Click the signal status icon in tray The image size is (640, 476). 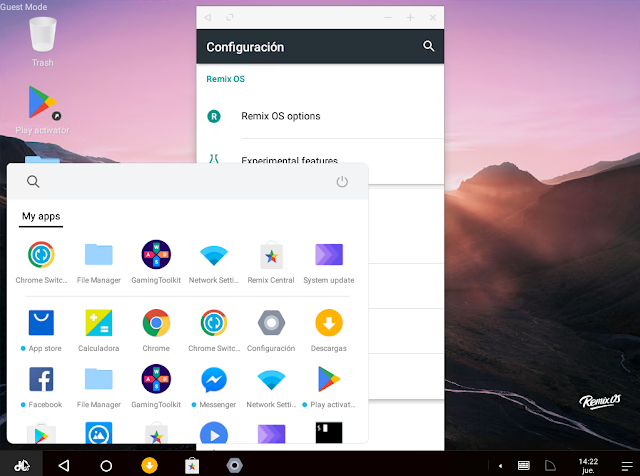(x=550, y=465)
